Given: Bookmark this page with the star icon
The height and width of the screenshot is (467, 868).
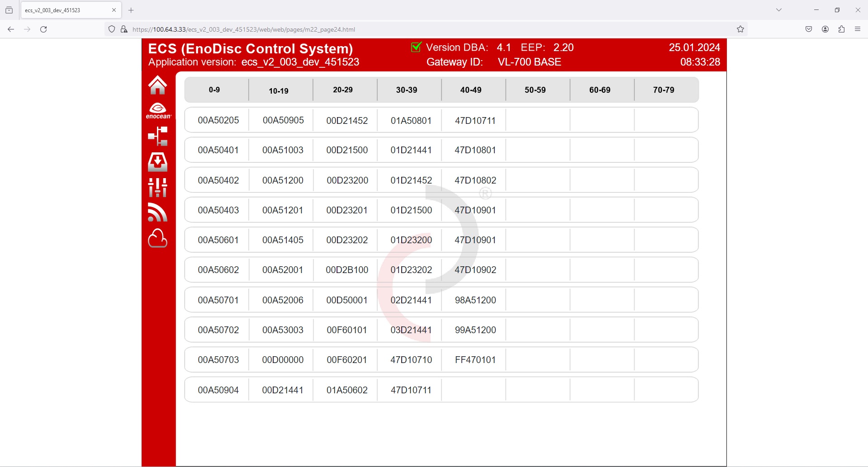Looking at the screenshot, I should click(x=740, y=29).
